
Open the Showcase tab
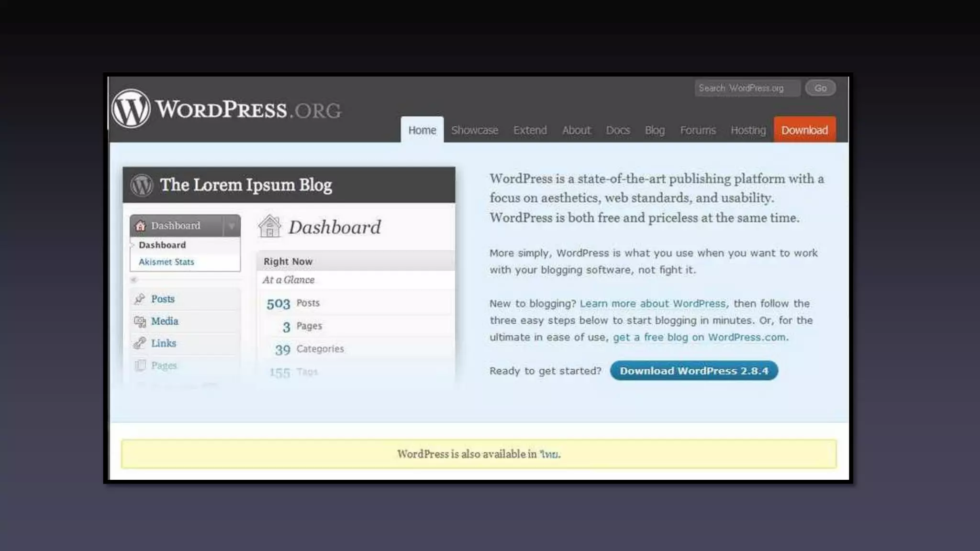pyautogui.click(x=474, y=130)
